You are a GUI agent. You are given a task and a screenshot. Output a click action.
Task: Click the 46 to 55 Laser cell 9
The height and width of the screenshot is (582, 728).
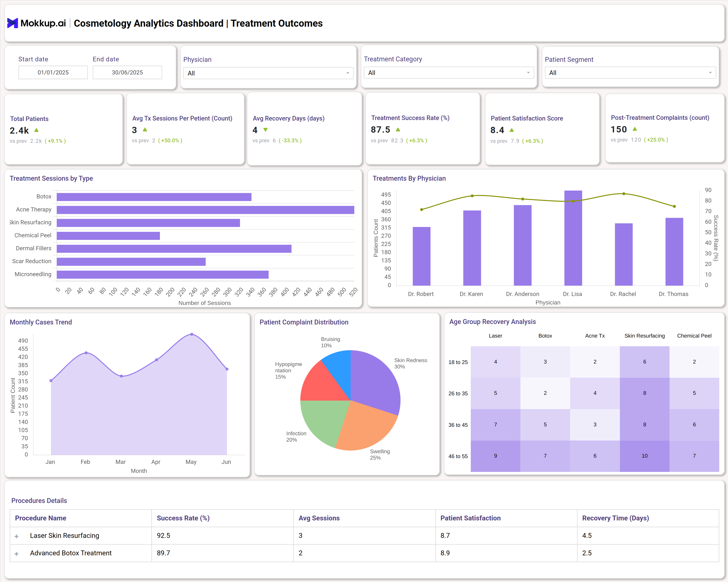point(495,456)
